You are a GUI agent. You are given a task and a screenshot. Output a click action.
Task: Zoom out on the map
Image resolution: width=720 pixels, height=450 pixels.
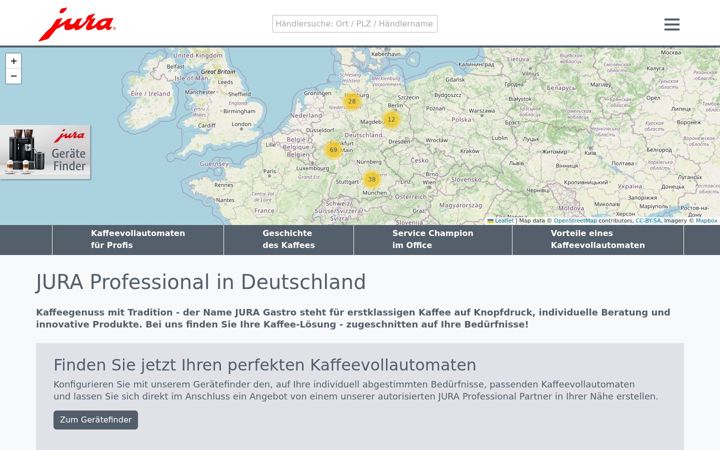[x=13, y=76]
